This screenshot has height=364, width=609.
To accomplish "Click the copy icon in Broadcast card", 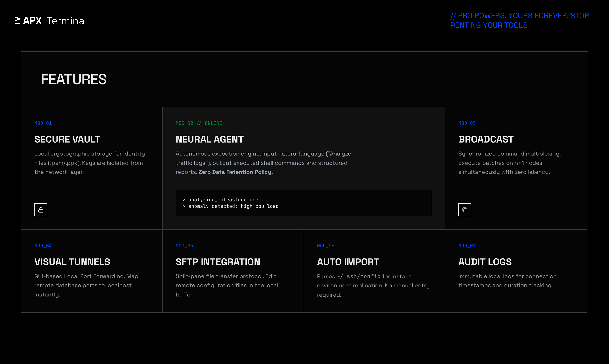I will (465, 210).
